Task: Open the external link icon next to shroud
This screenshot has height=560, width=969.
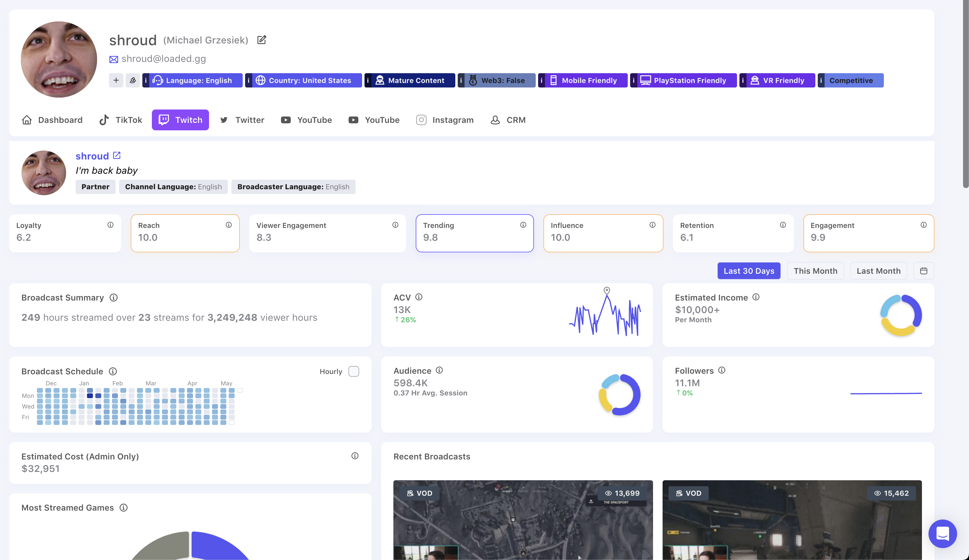Action: 117,156
